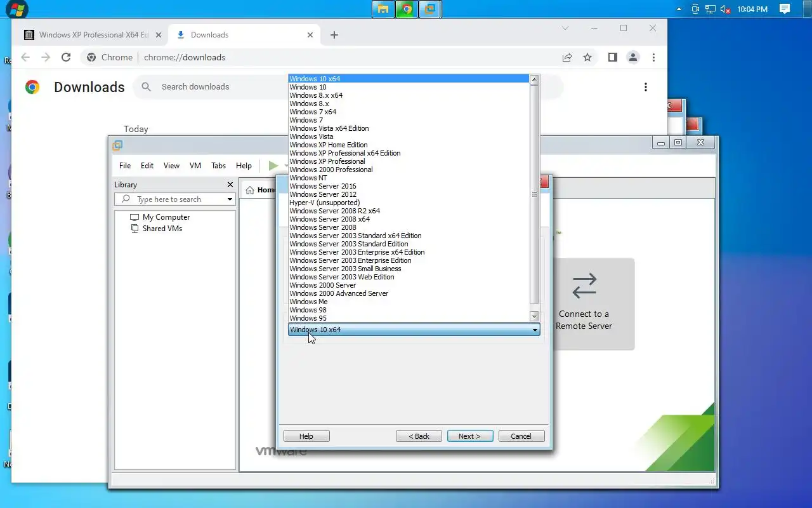Open the VM menu
The image size is (812, 508).
tap(195, 166)
